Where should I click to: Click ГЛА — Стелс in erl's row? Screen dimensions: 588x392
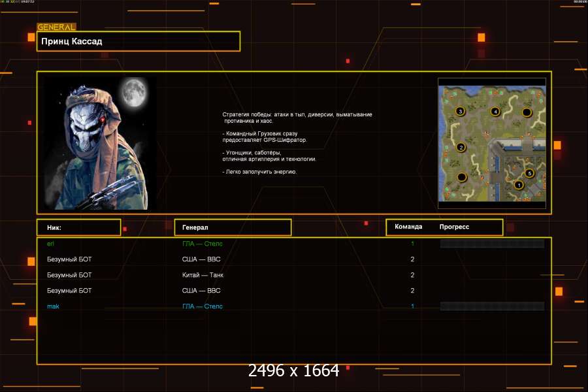click(202, 244)
